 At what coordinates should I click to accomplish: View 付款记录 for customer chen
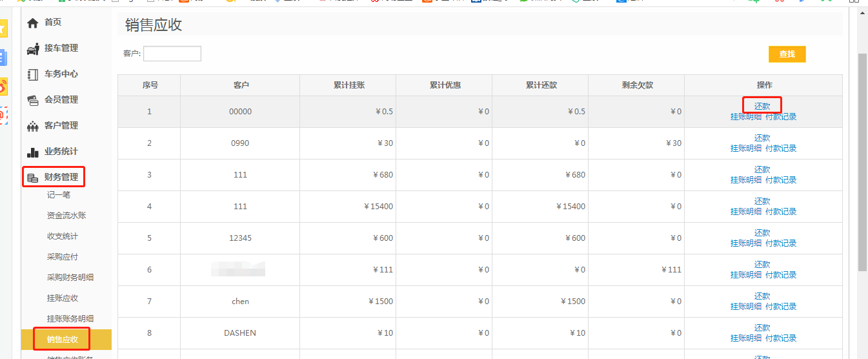tap(781, 307)
